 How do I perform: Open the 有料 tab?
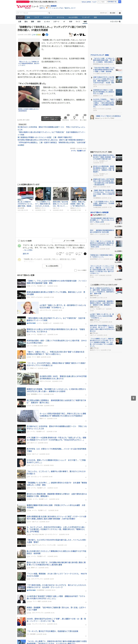[x=95, y=17]
